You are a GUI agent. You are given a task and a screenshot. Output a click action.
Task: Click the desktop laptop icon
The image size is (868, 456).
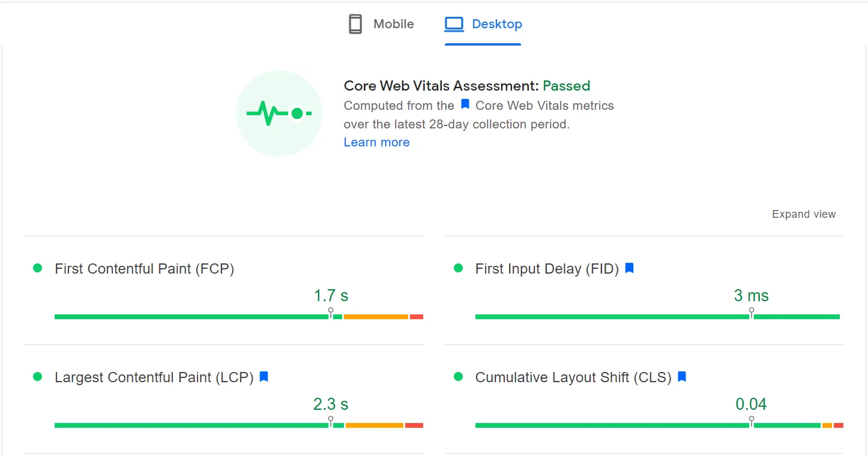[x=454, y=25]
